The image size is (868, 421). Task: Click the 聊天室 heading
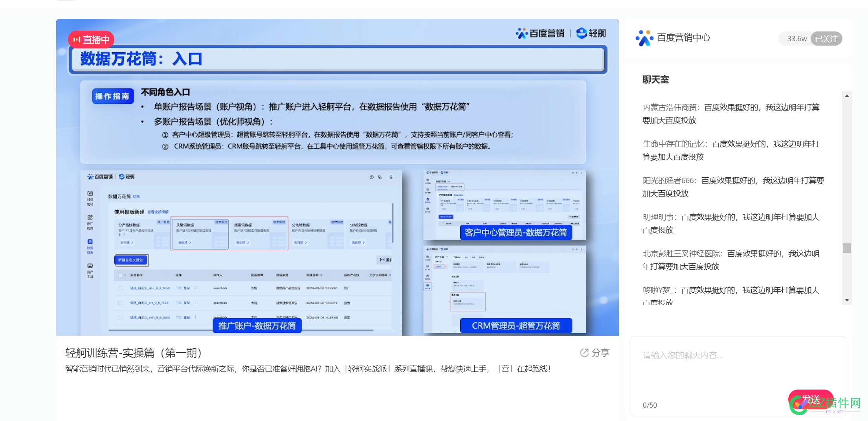[x=655, y=80]
